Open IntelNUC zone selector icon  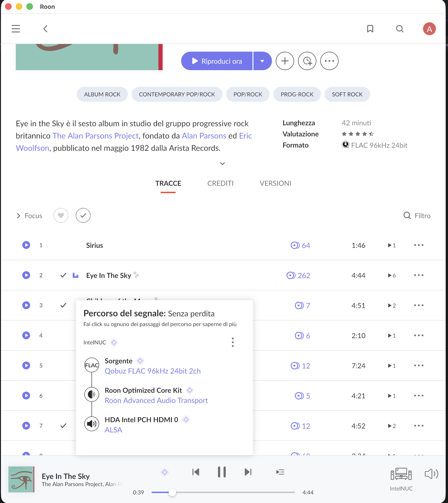pyautogui.click(x=401, y=474)
